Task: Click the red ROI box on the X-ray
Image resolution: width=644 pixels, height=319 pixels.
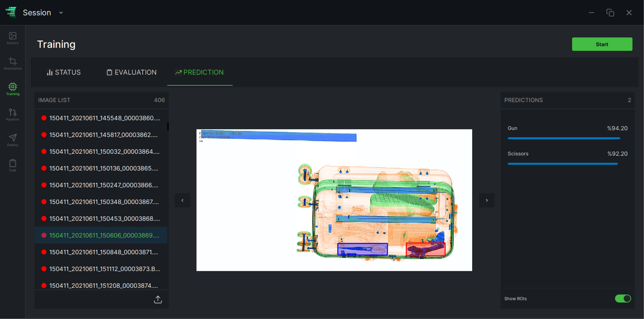Action: pyautogui.click(x=426, y=250)
